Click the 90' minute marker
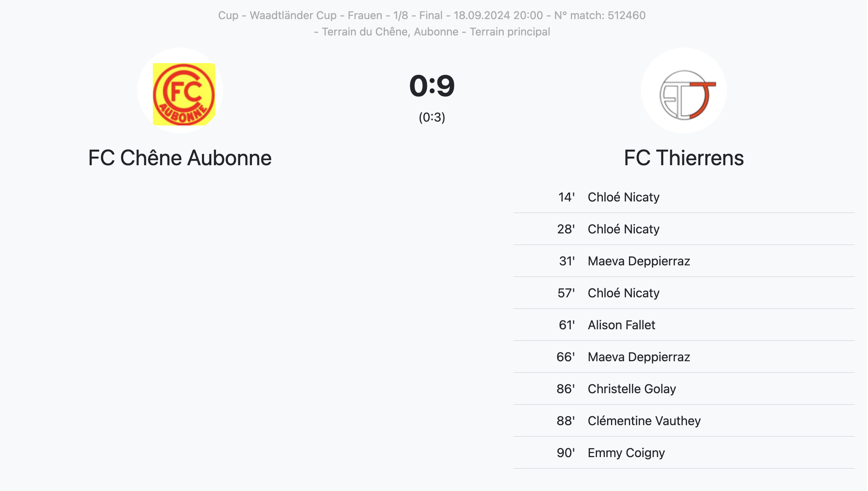The image size is (868, 491). [x=566, y=453]
